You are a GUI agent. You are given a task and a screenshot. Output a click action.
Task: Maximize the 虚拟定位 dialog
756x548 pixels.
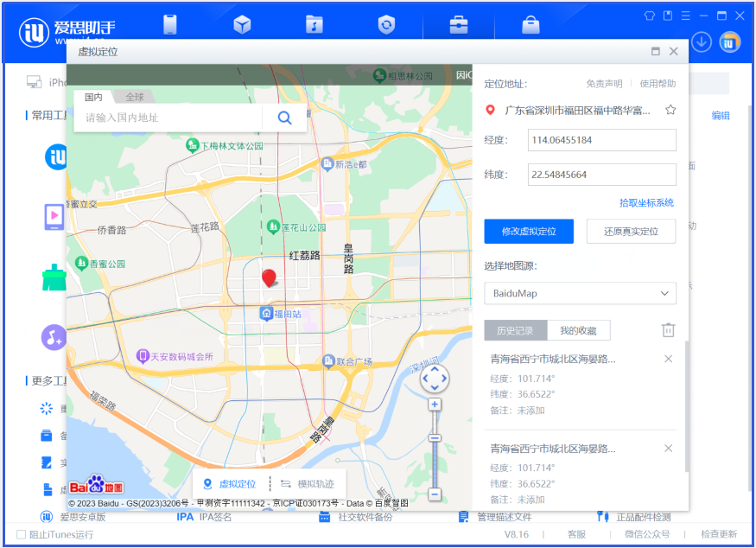click(655, 51)
